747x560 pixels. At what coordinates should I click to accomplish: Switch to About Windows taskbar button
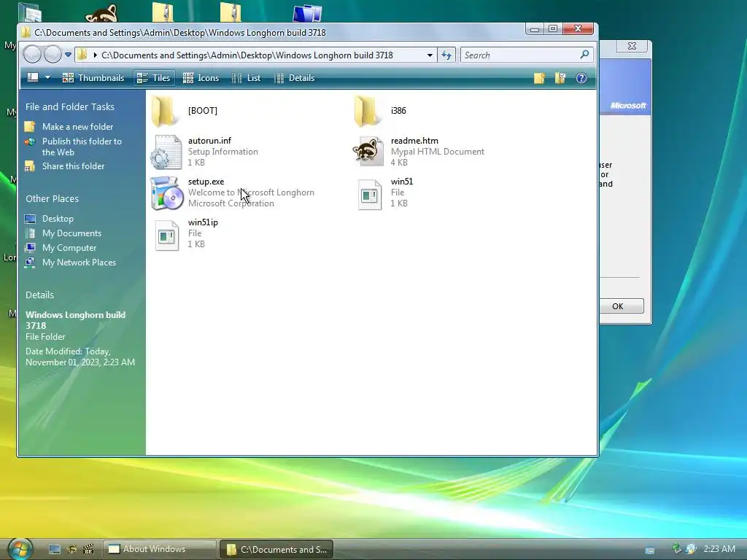point(159,549)
